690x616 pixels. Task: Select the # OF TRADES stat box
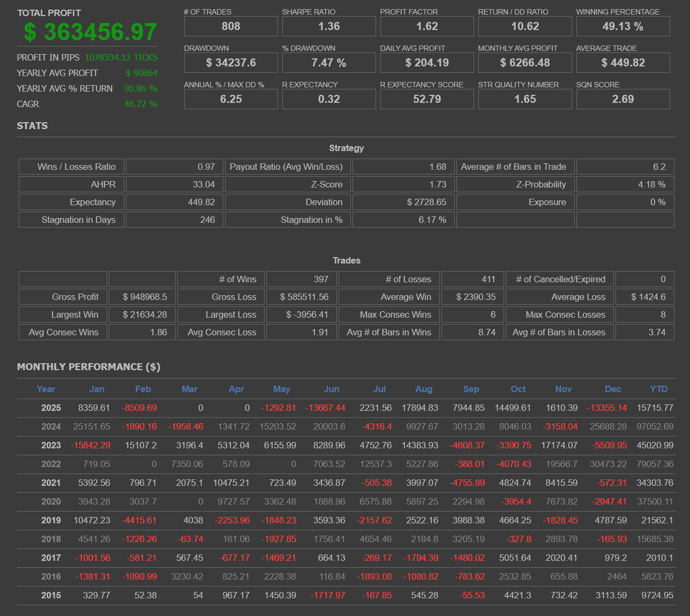(230, 26)
